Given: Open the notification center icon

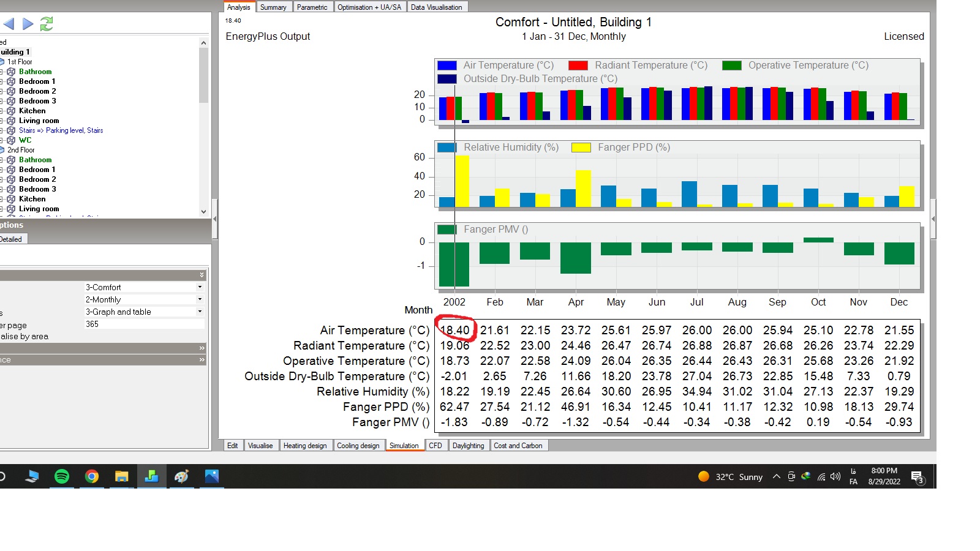Looking at the screenshot, I should 917,477.
